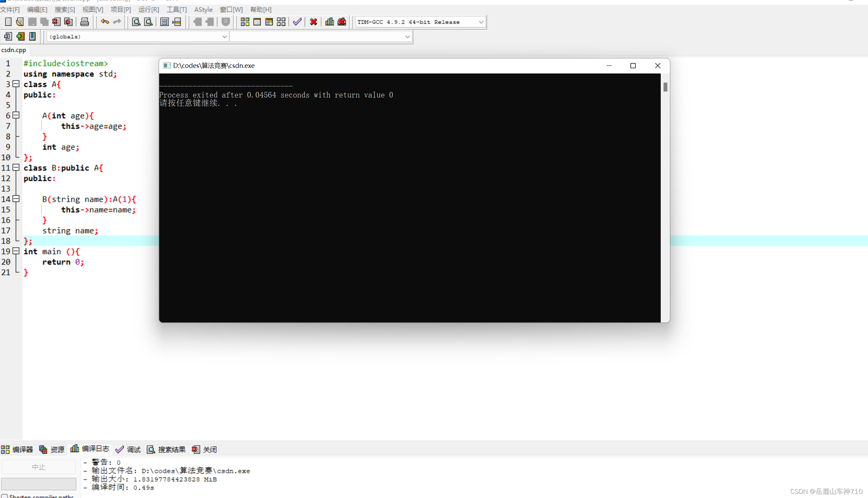Open the TDM-GCC 4.9.2 compiler dropdown

pos(481,22)
